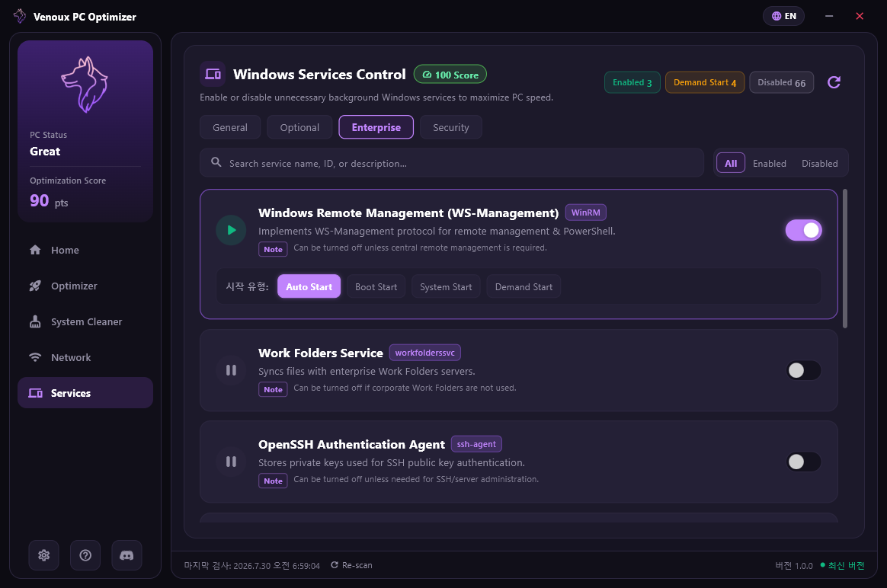Click the Work Folders Service card title

[x=321, y=353]
